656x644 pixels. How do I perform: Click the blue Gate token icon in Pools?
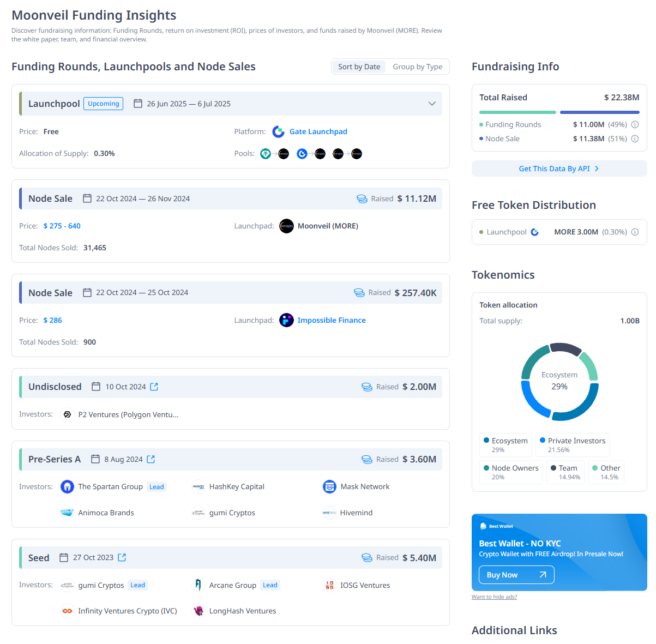pyautogui.click(x=302, y=154)
